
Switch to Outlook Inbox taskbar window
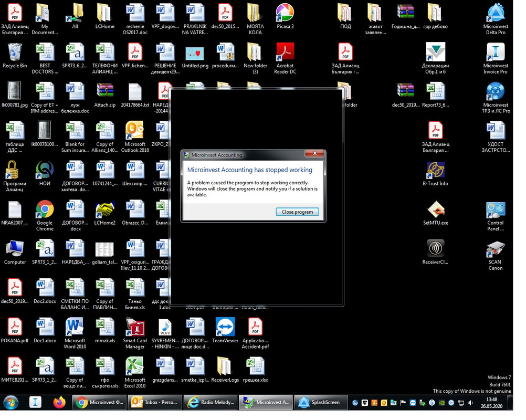[155, 402]
